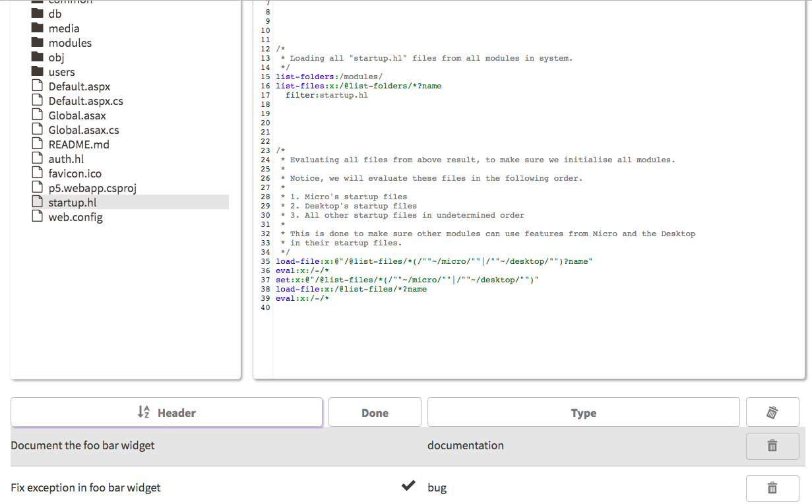812x504 pixels.
Task: Open the startup.hl file
Action: click(73, 203)
